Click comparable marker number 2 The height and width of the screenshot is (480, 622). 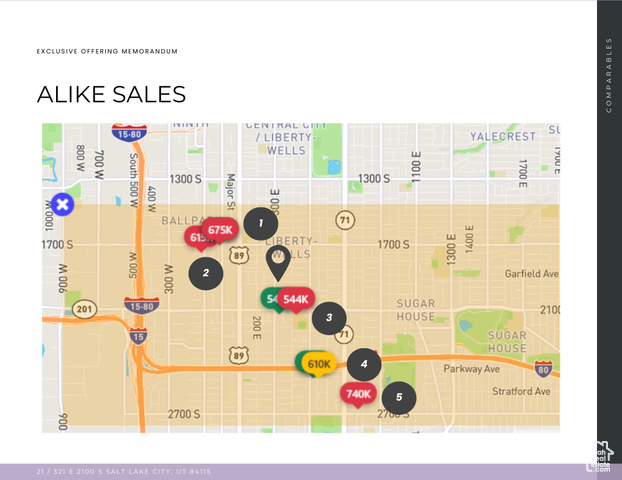[x=206, y=273]
